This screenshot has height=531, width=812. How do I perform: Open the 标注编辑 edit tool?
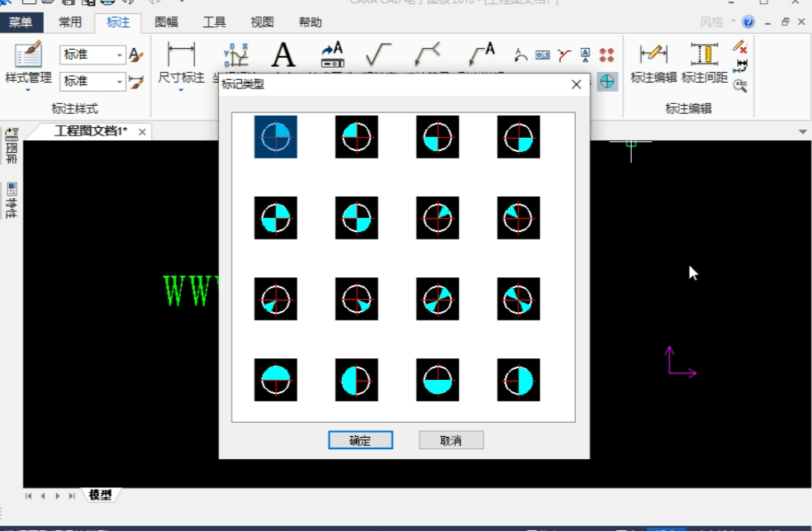point(653,63)
